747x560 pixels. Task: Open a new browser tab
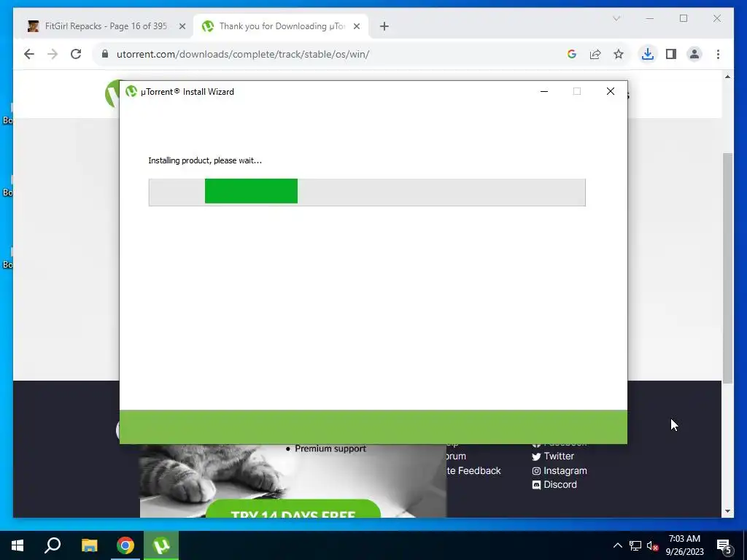click(384, 26)
